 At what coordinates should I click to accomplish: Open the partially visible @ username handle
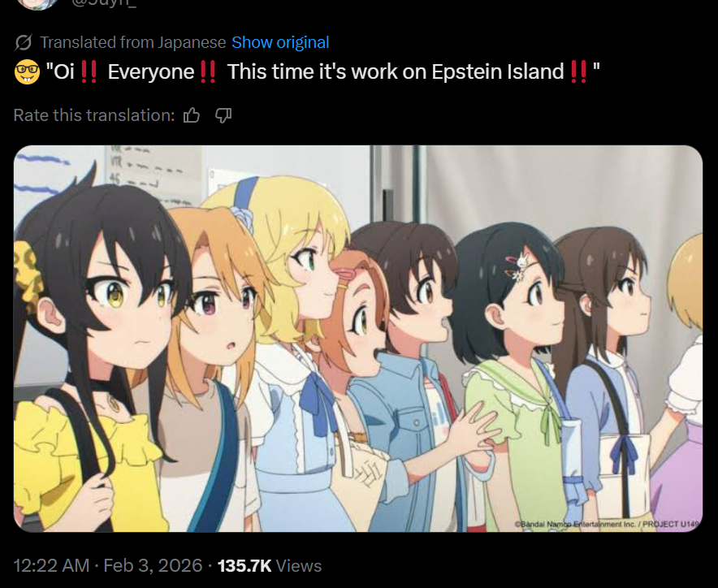click(x=103, y=4)
